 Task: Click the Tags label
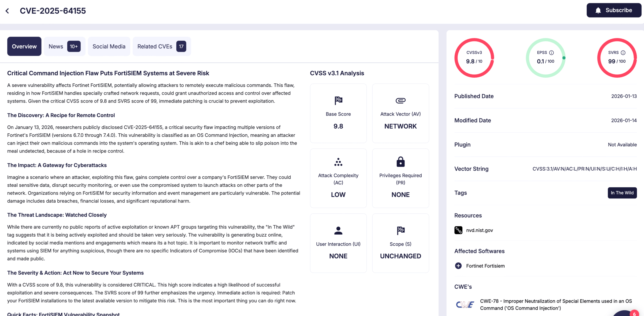[461, 193]
